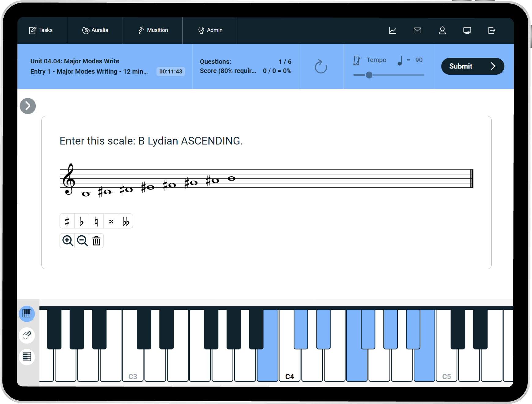This screenshot has width=532, height=404.
Task: Open the messages envelope icon
Action: click(417, 30)
